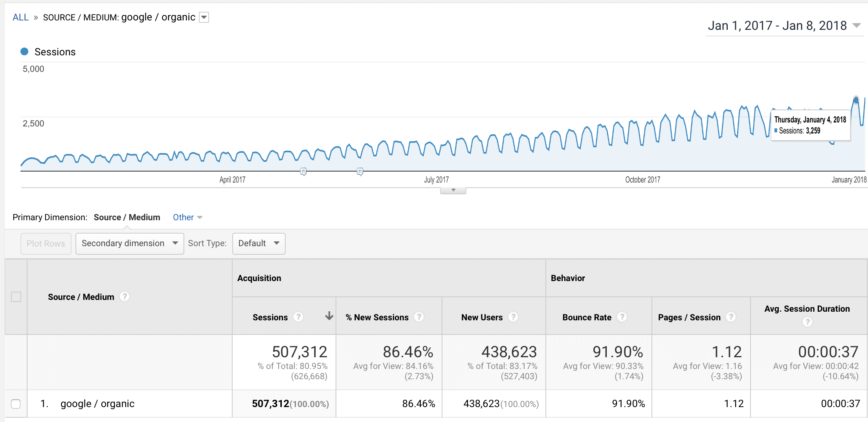Click the blue Sessions legend dot
The width and height of the screenshot is (868, 422).
[x=24, y=51]
